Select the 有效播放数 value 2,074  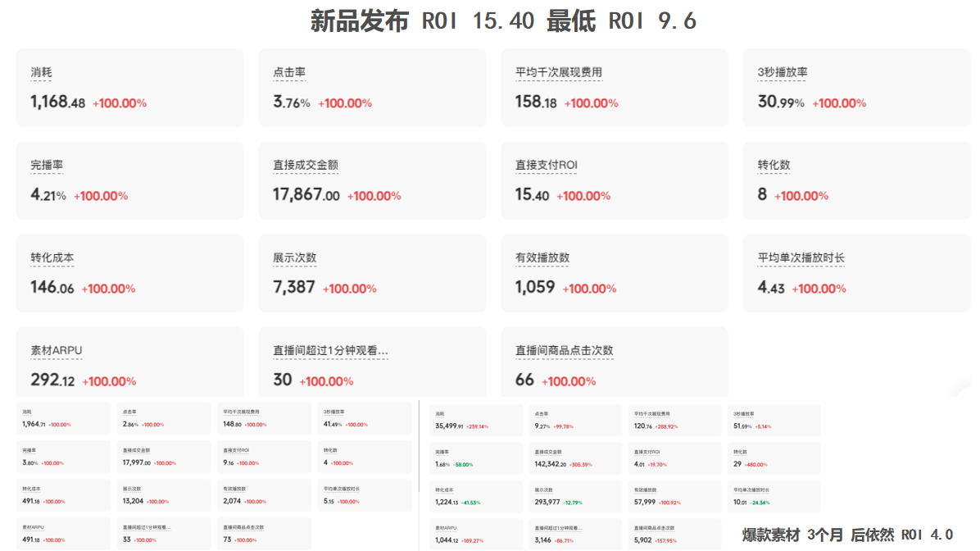(x=232, y=501)
